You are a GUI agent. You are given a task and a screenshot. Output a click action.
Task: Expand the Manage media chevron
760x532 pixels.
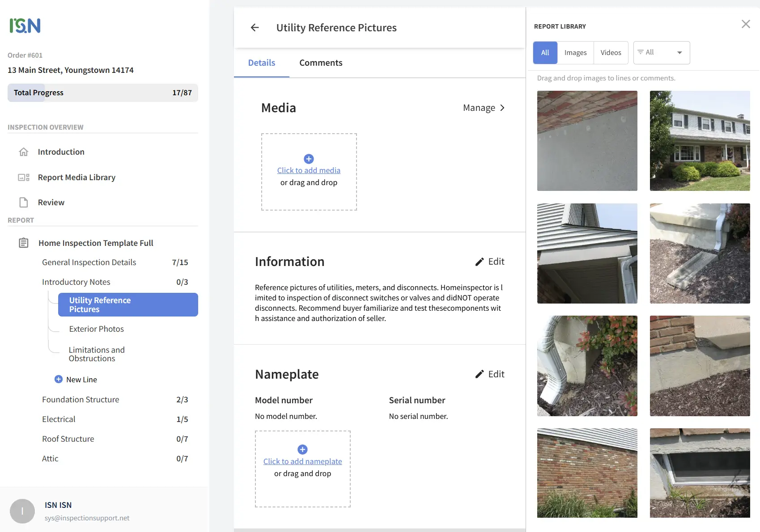point(502,108)
